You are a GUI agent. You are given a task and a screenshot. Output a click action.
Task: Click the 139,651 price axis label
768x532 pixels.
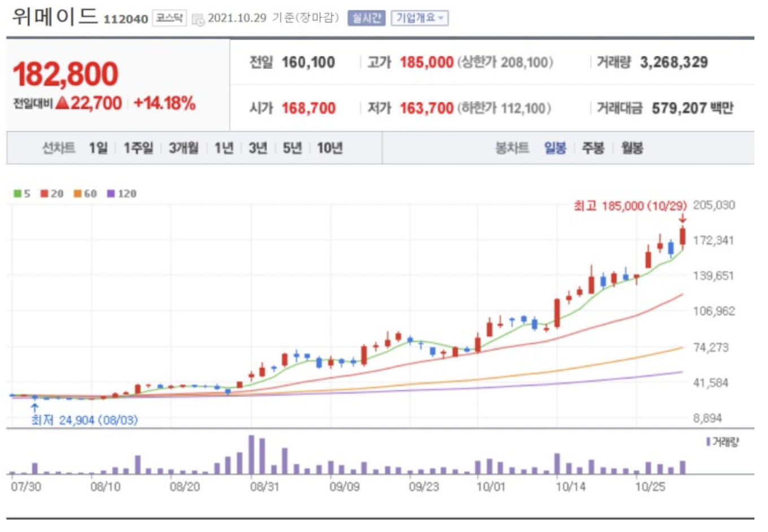pyautogui.click(x=713, y=276)
